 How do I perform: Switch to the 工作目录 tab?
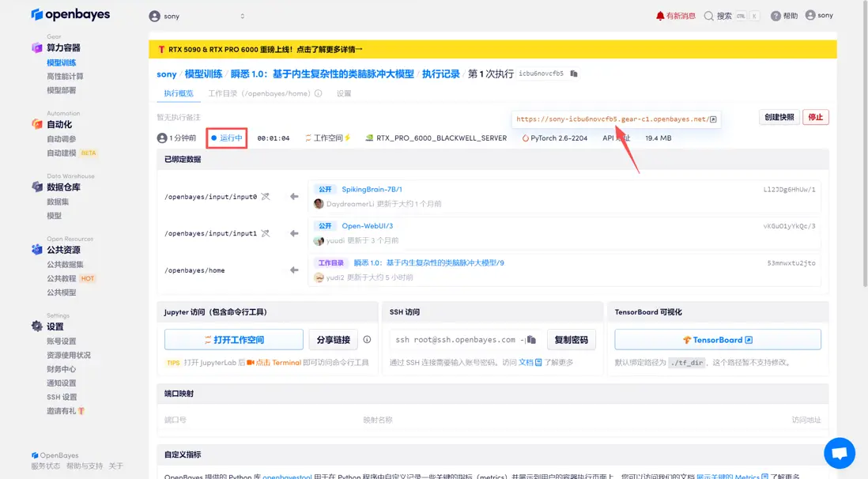[259, 93]
